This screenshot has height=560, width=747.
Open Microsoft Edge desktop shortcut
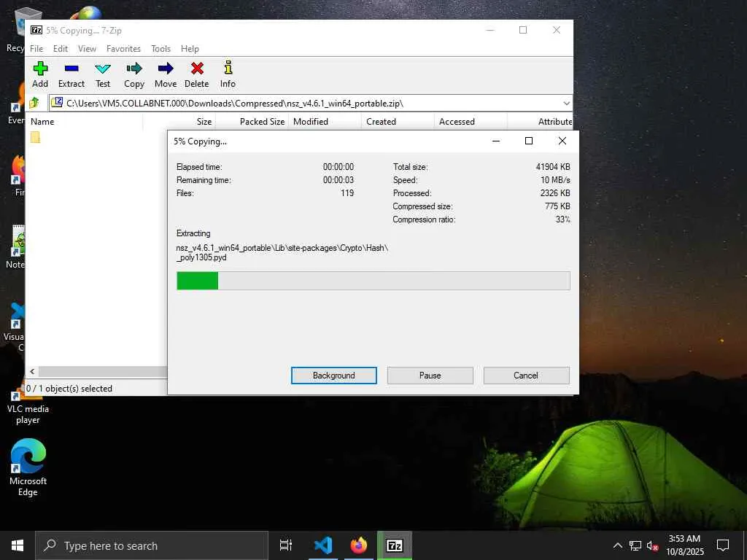28,467
